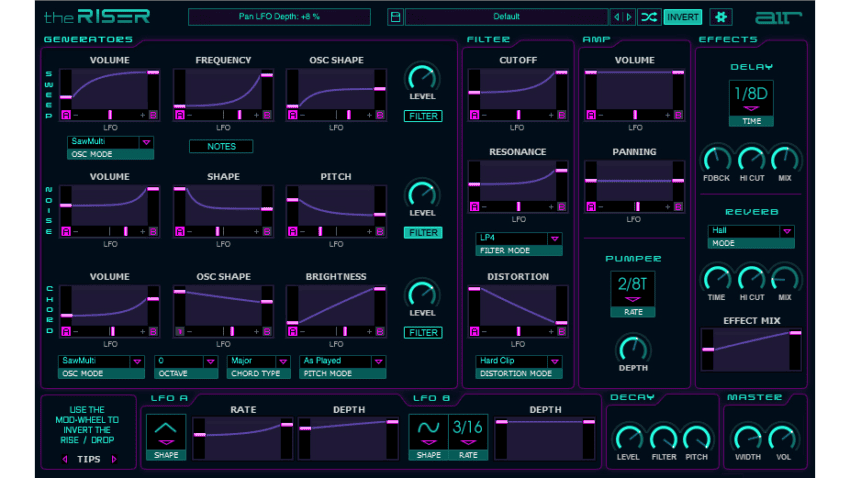Click the next tip arrow
This screenshot has width=850, height=478.
click(114, 459)
